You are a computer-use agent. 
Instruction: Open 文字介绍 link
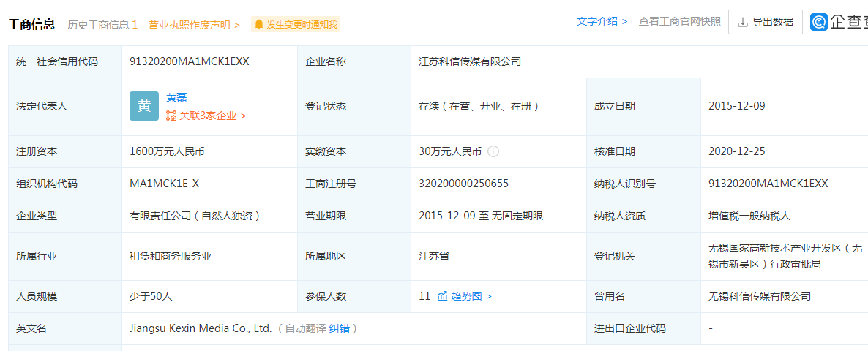pyautogui.click(x=602, y=21)
